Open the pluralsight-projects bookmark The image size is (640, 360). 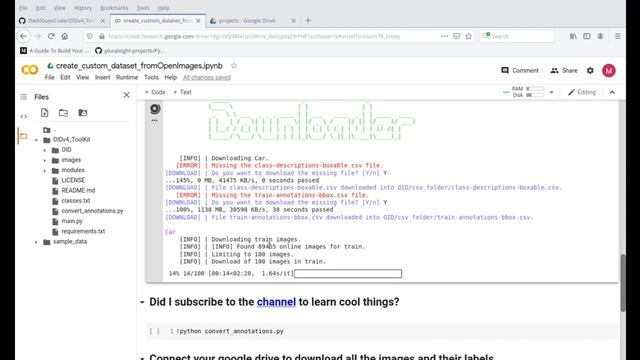130,51
